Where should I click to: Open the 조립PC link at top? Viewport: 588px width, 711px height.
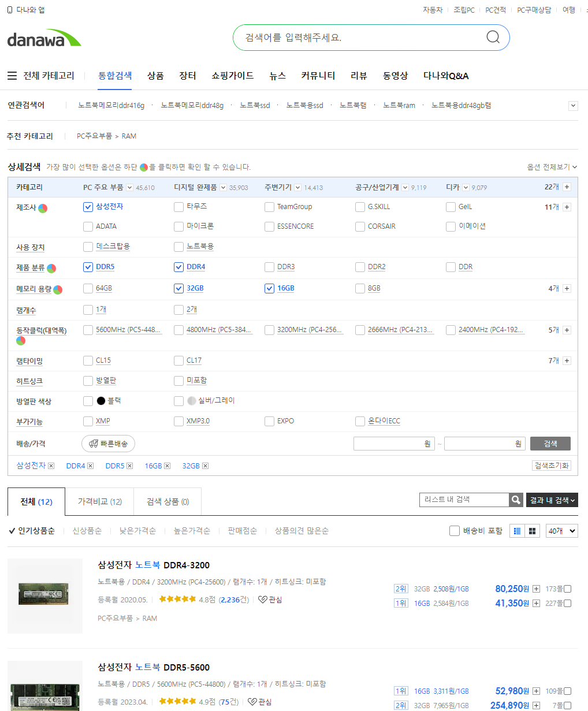point(464,10)
